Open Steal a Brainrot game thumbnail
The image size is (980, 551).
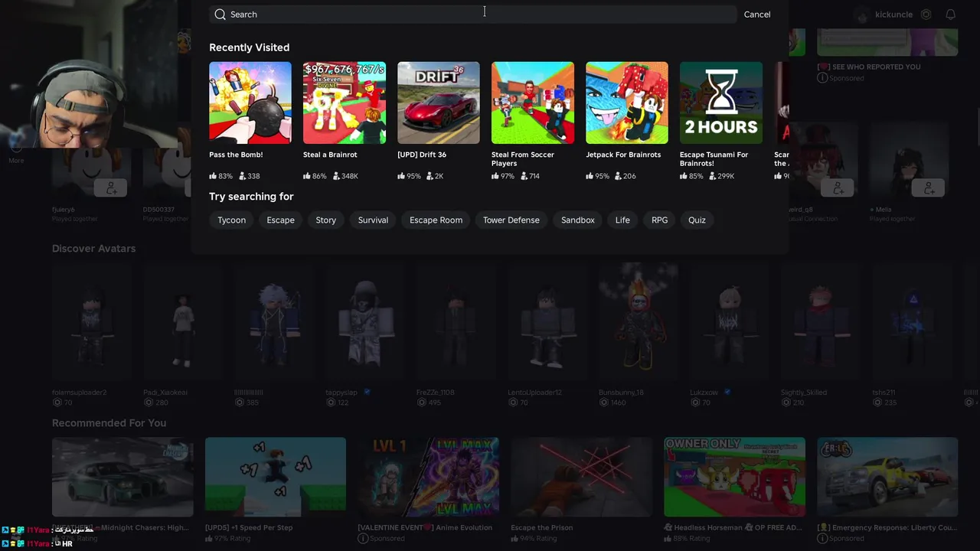(x=345, y=103)
